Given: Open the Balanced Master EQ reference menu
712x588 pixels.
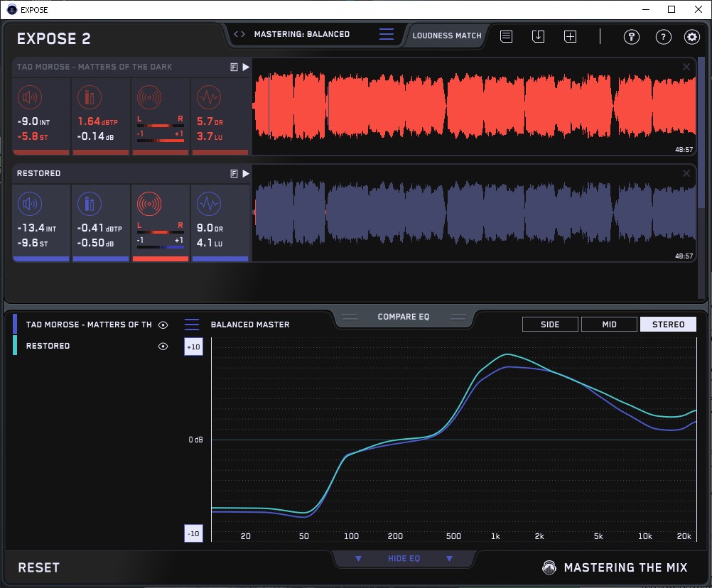Looking at the screenshot, I should pos(192,325).
